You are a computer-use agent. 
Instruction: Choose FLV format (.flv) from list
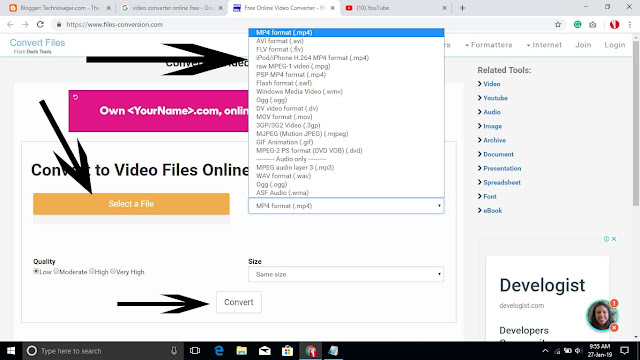pos(346,49)
